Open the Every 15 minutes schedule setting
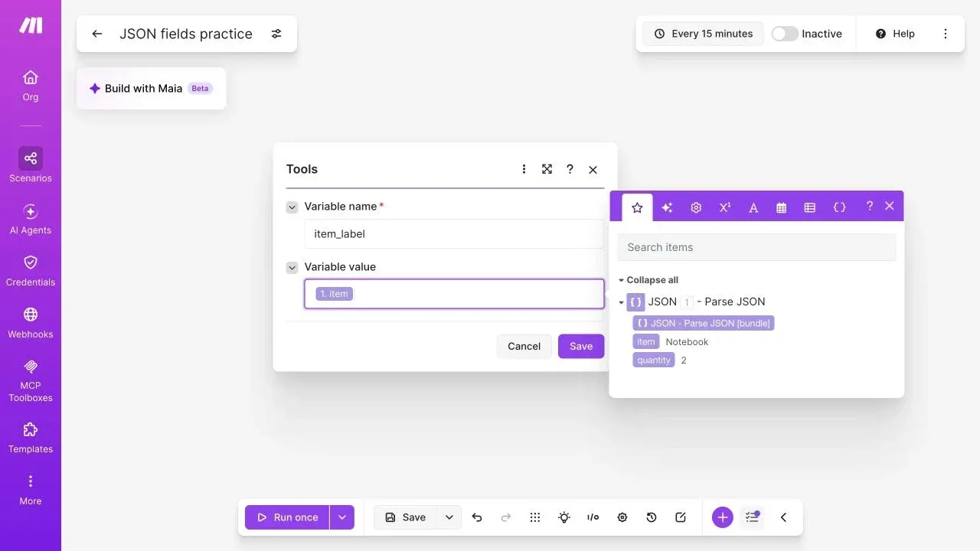The height and width of the screenshot is (551, 980). pos(703,34)
